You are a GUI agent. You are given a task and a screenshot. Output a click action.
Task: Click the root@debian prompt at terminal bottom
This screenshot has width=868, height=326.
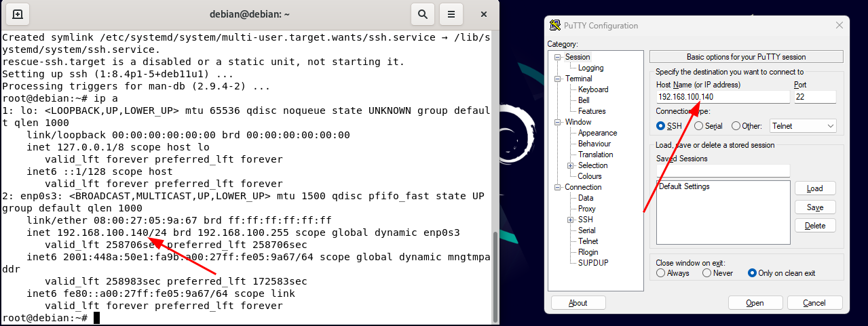[45, 318]
